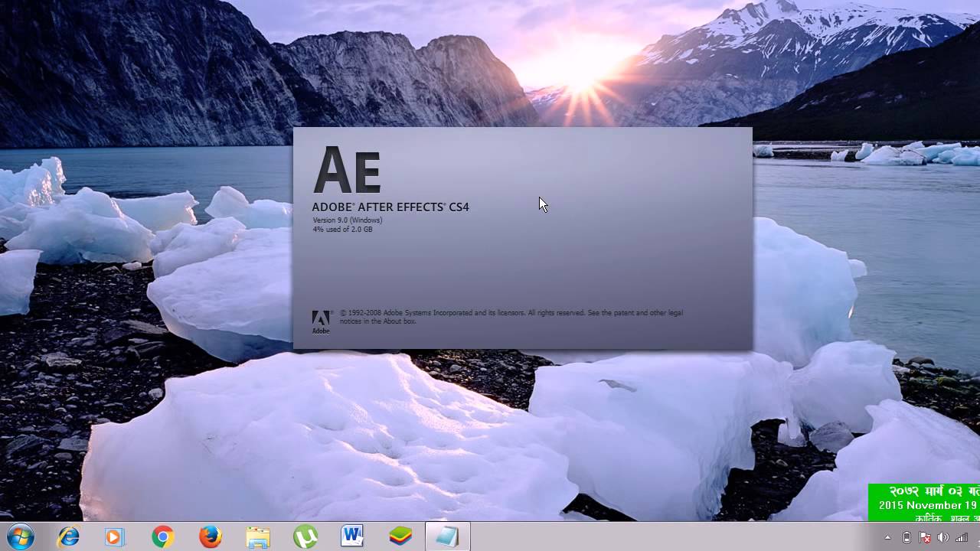Open the media player taskbar icon

coord(114,537)
